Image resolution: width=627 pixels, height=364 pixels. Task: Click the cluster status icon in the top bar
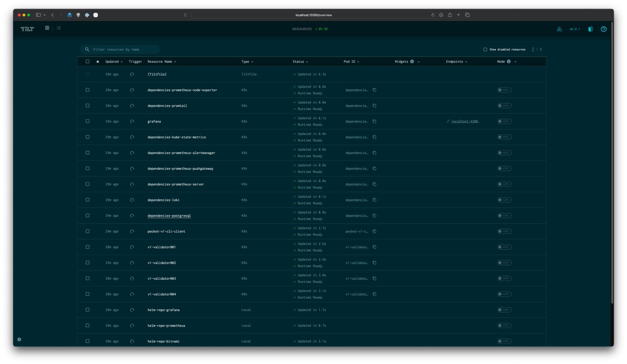[560, 29]
